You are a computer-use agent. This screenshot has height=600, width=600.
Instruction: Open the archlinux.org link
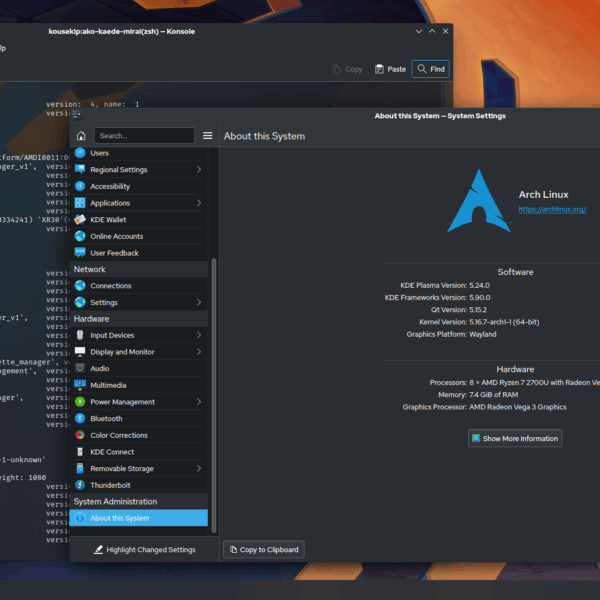click(552, 209)
